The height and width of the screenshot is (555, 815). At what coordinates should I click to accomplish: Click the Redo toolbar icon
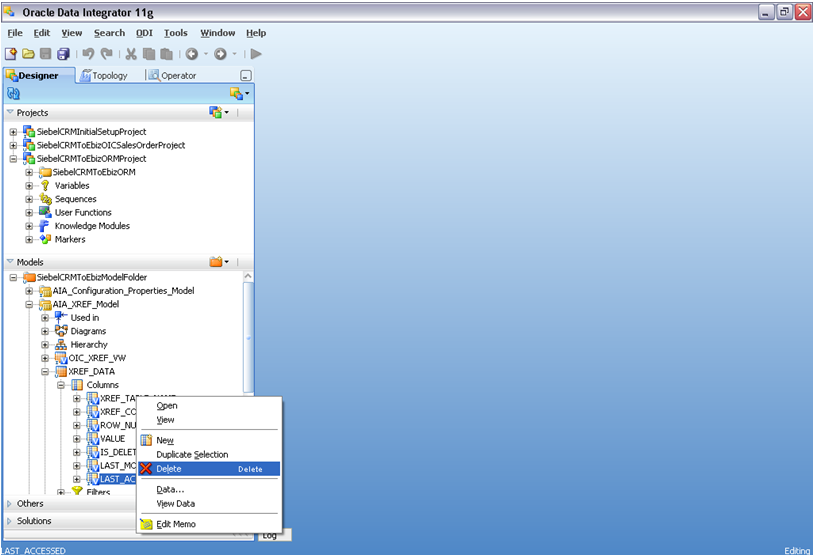[x=107, y=54]
